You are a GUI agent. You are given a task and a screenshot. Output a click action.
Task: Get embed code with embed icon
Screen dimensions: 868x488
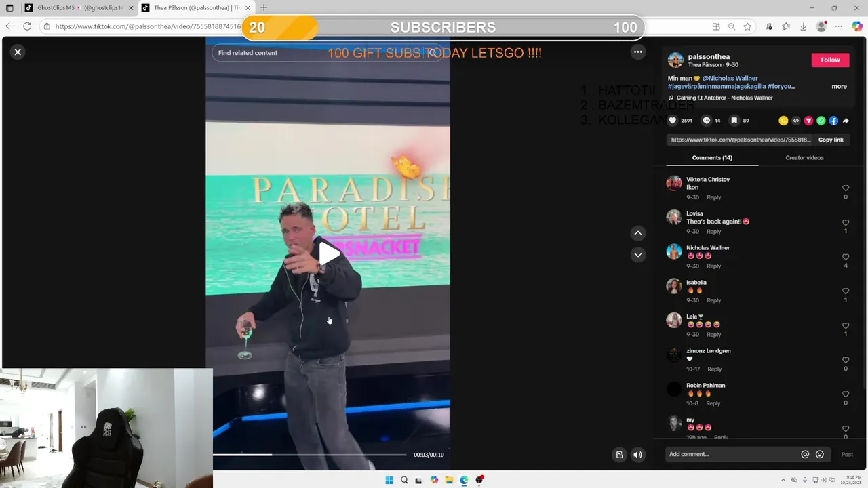(796, 121)
